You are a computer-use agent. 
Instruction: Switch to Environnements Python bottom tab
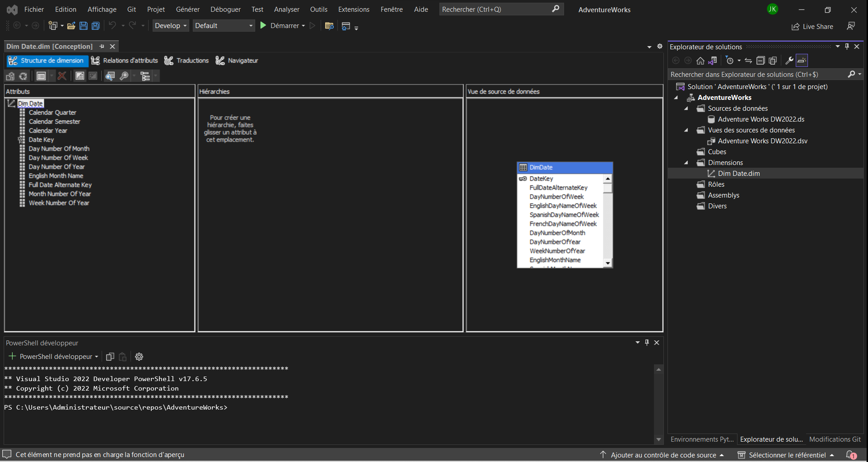[x=702, y=439]
